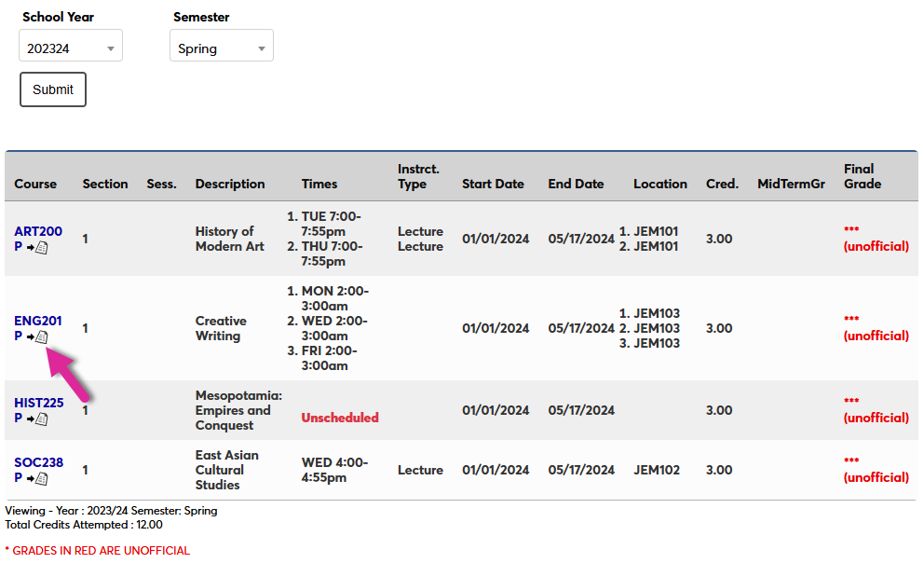Click the unofficial grade for SOC238
Image resolution: width=924 pixels, height=563 pixels.
(x=876, y=470)
